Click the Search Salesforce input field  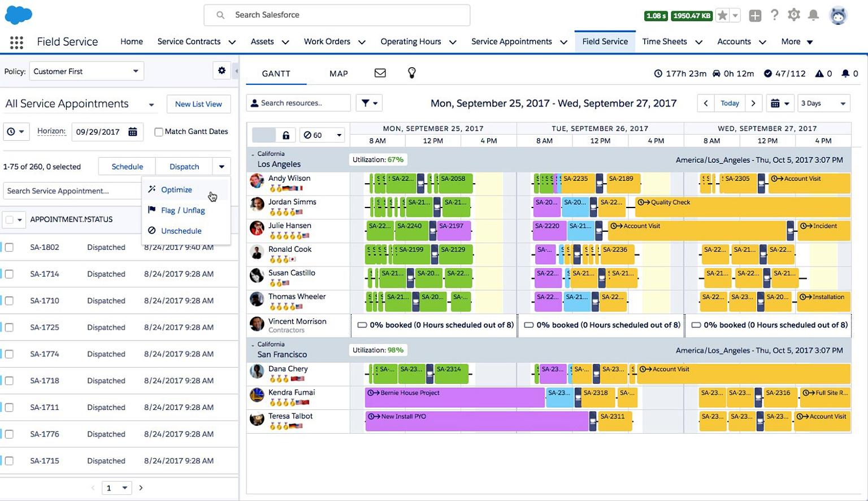tap(337, 15)
